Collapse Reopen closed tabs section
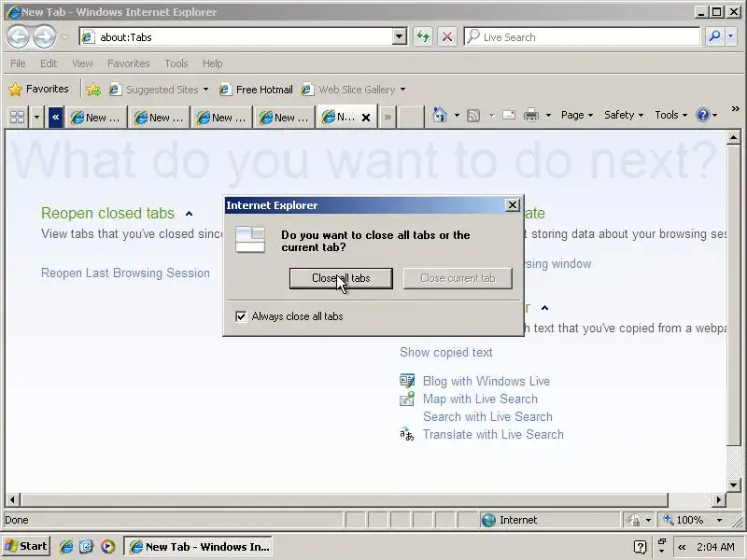 click(x=189, y=214)
